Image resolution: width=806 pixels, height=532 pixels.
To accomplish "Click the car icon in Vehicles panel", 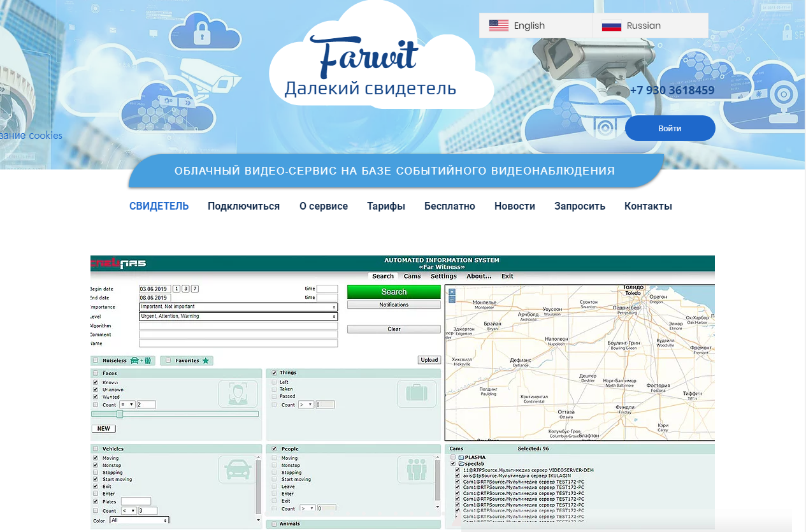I will coord(237,470).
